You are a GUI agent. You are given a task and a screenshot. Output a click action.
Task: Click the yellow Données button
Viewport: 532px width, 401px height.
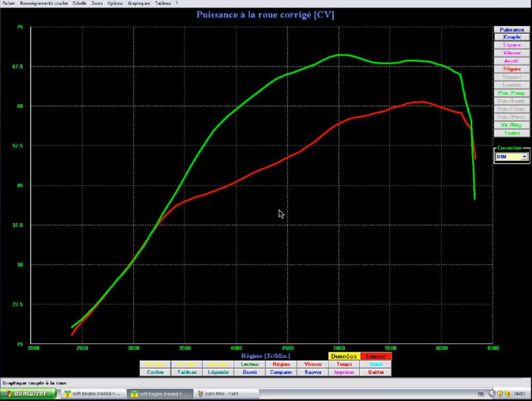[x=344, y=356]
